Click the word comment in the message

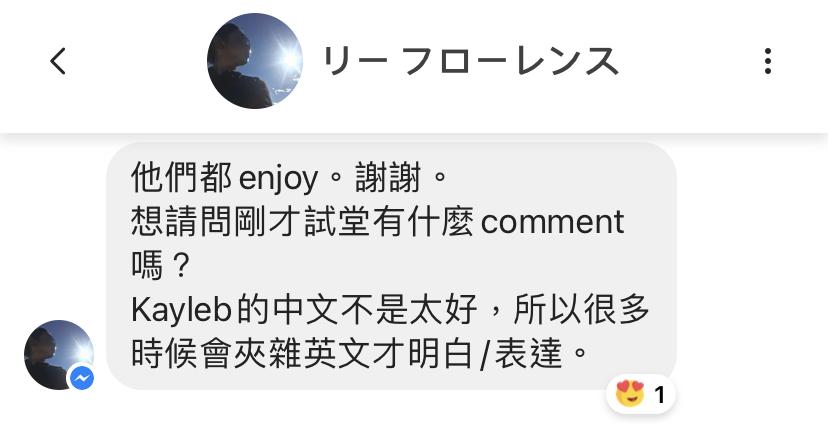pos(553,222)
